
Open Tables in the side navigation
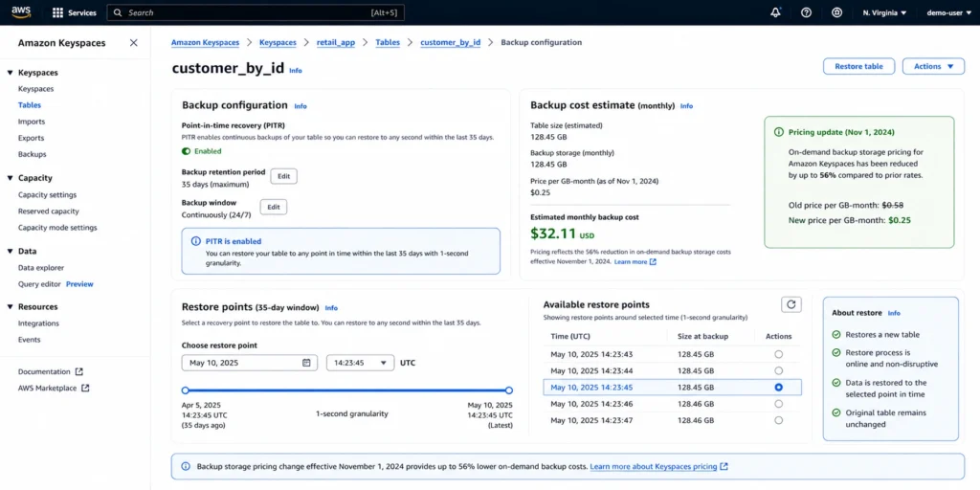click(x=30, y=105)
